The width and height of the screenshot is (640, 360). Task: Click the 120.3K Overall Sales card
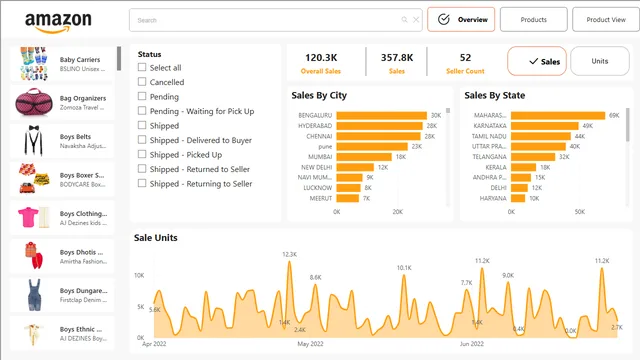[321, 63]
